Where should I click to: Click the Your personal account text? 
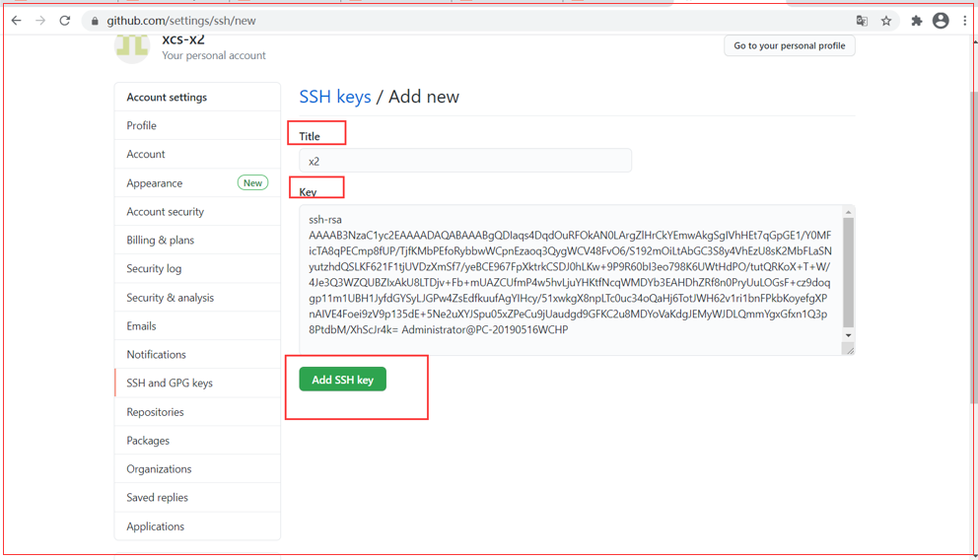[214, 55]
